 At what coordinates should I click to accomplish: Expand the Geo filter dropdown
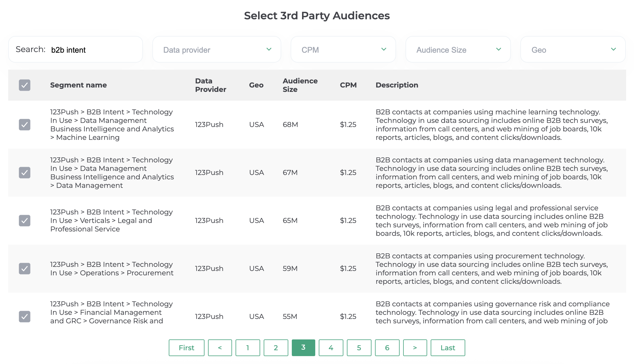(573, 50)
